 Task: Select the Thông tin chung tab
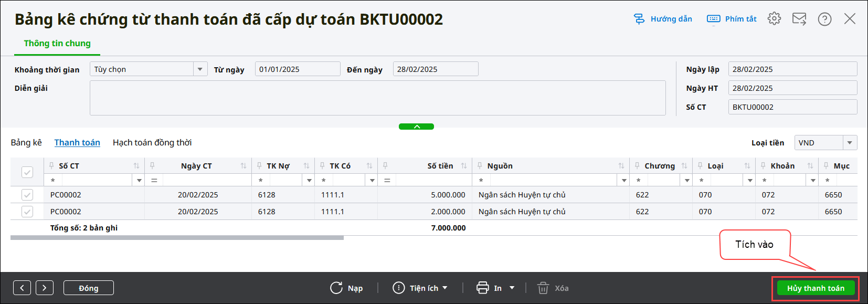(x=57, y=44)
